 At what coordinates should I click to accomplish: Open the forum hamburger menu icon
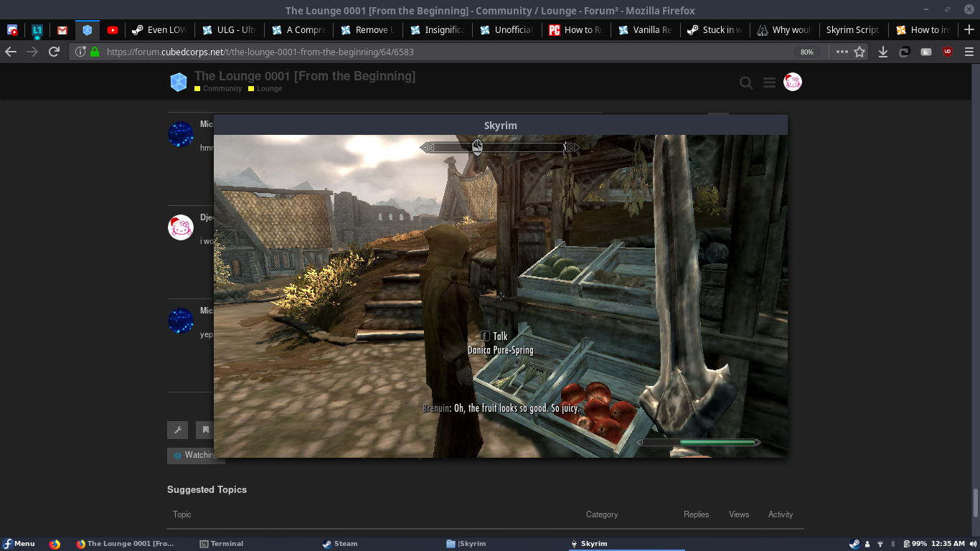pyautogui.click(x=769, y=83)
